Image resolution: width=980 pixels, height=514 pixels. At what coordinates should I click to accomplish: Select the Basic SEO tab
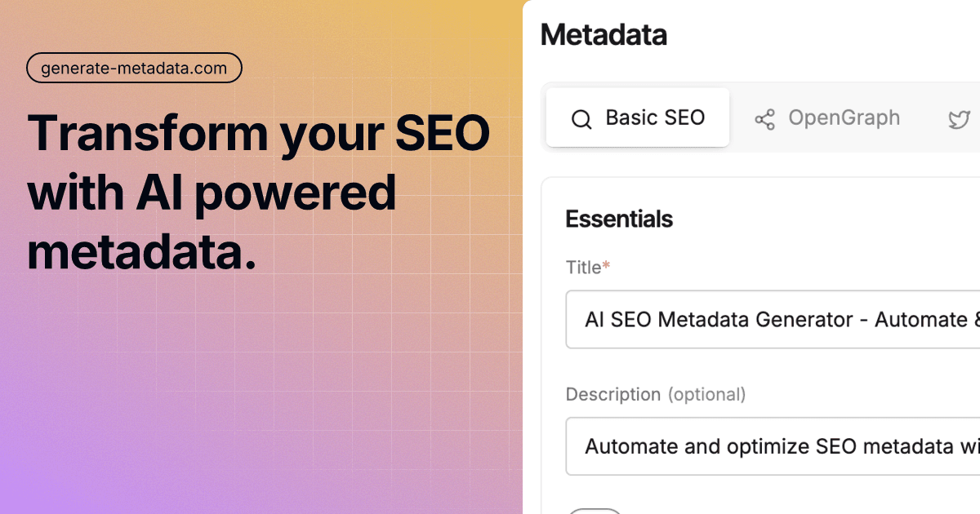[637, 117]
